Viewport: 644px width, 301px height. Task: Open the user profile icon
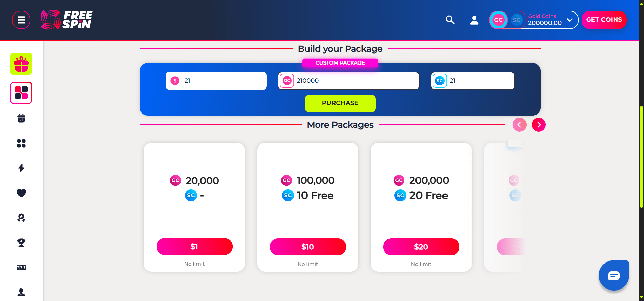coord(474,20)
